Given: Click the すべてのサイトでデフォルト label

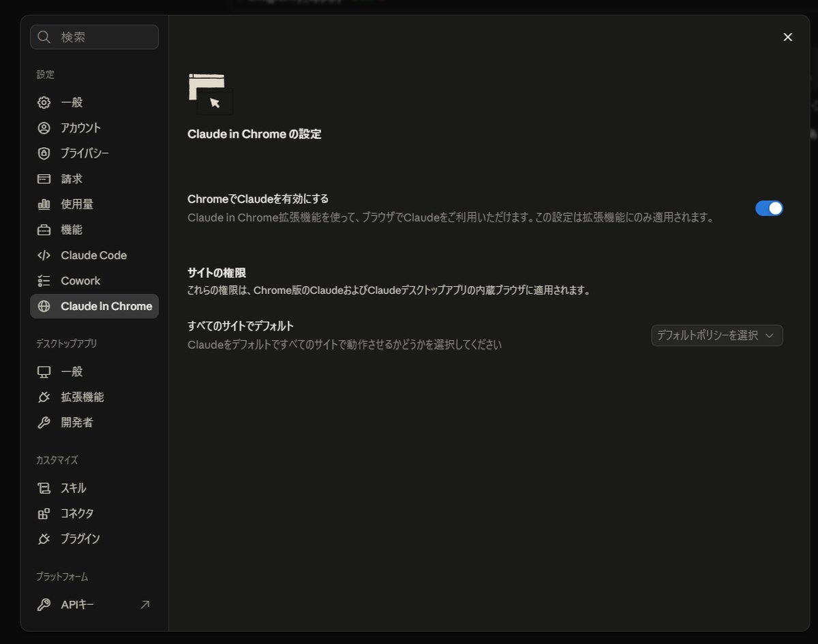Looking at the screenshot, I should coord(241,326).
